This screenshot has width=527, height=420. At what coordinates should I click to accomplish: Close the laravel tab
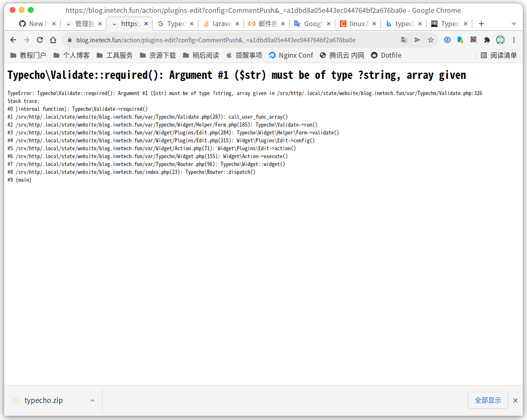pyautogui.click(x=237, y=24)
